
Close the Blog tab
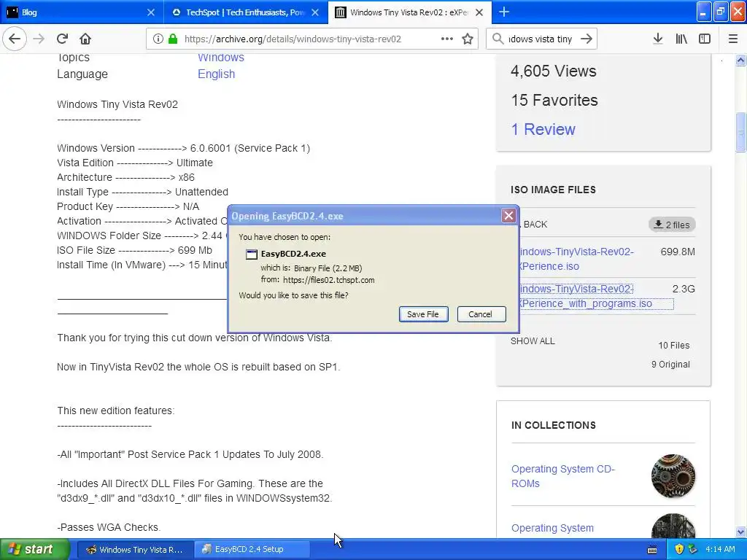[x=150, y=12]
